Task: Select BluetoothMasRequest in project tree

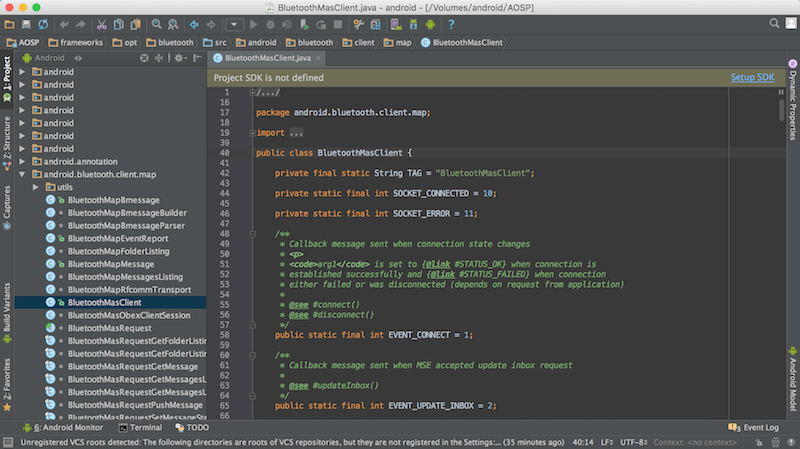Action: tap(109, 328)
